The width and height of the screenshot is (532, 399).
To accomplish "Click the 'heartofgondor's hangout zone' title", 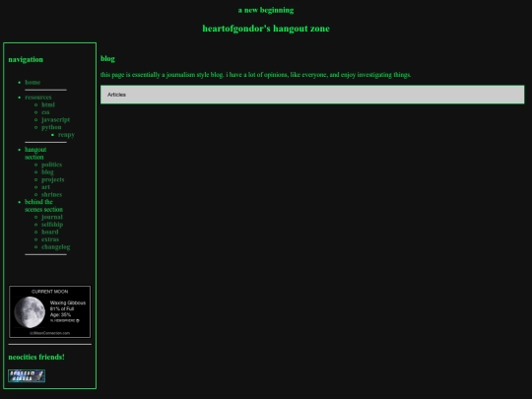I will (x=266, y=29).
